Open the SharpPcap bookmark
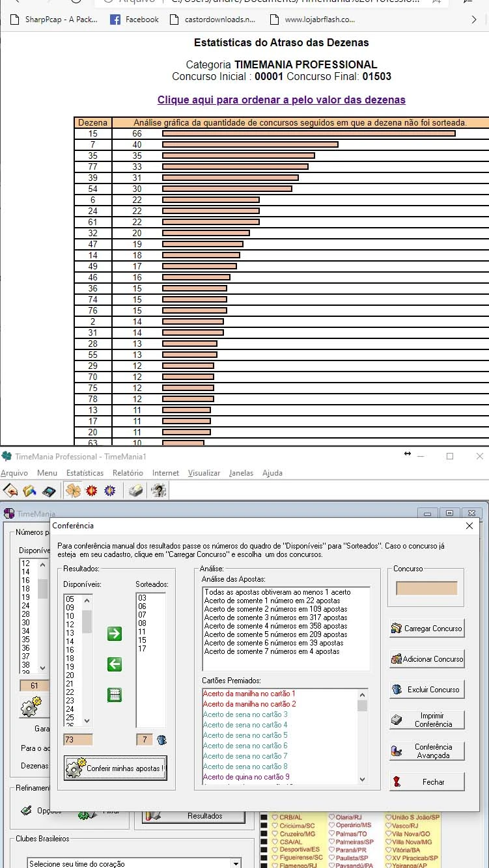This screenshot has height=868, width=489. pos(55,20)
